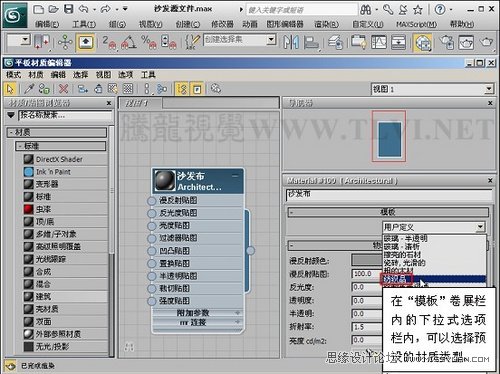Click the edit named selection sets icon
Image resolution: width=500 pixels, height=374 pixels.
(x=192, y=42)
